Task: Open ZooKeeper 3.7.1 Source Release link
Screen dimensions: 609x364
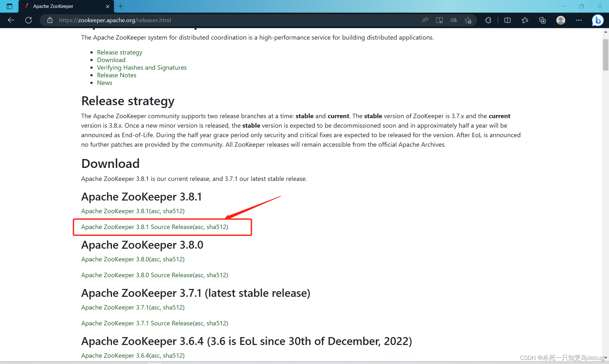Action: (137, 323)
